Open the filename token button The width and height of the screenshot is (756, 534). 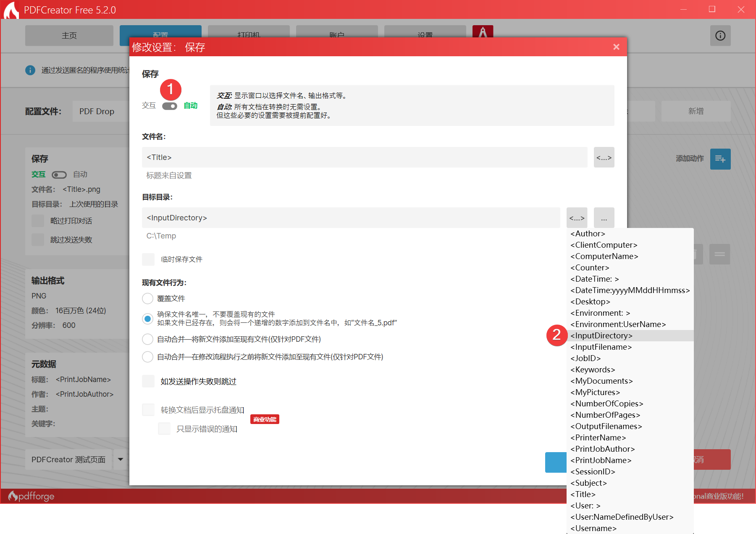pos(604,157)
